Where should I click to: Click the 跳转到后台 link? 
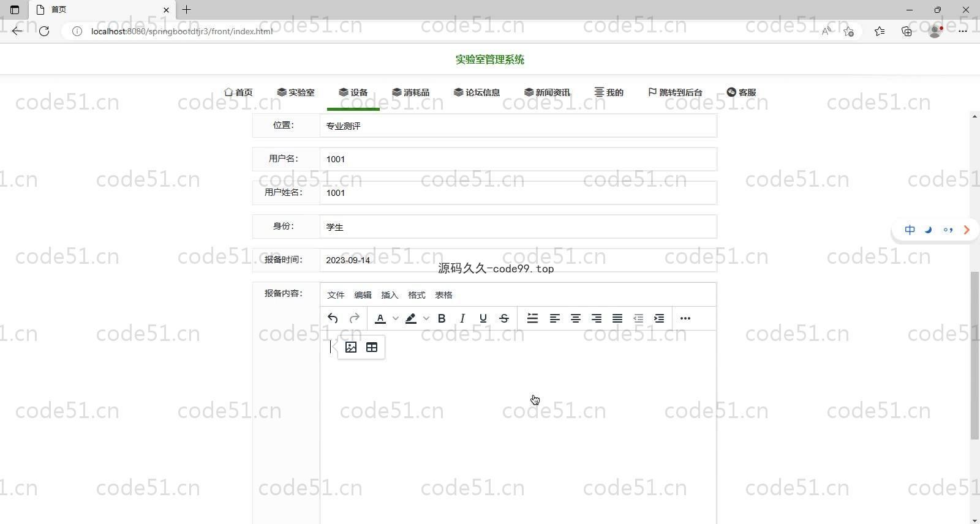(675, 92)
